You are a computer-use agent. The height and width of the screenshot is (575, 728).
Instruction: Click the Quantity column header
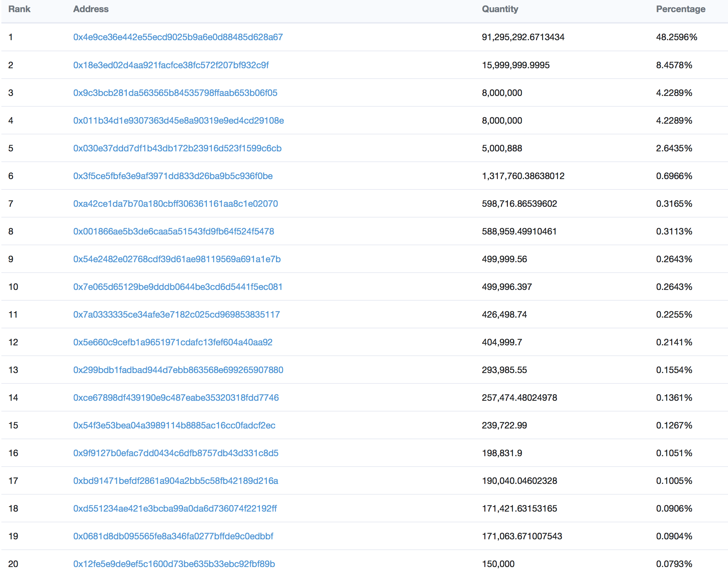(x=500, y=9)
